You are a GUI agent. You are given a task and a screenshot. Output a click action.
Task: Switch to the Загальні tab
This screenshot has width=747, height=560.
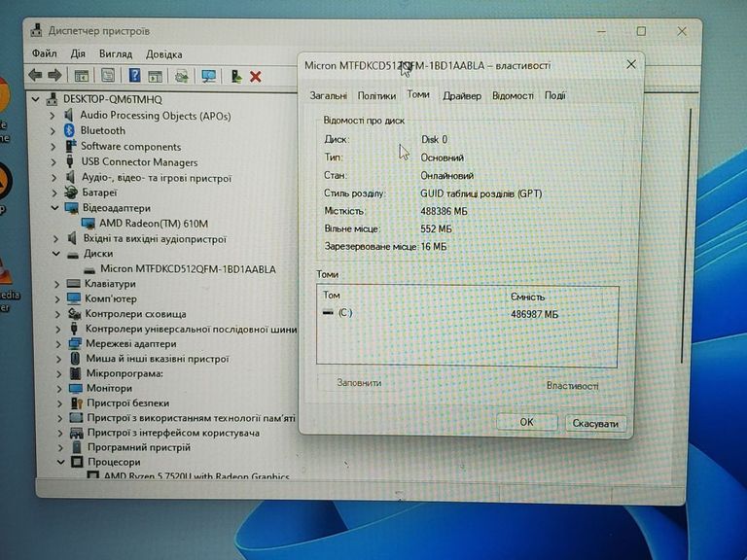[328, 95]
